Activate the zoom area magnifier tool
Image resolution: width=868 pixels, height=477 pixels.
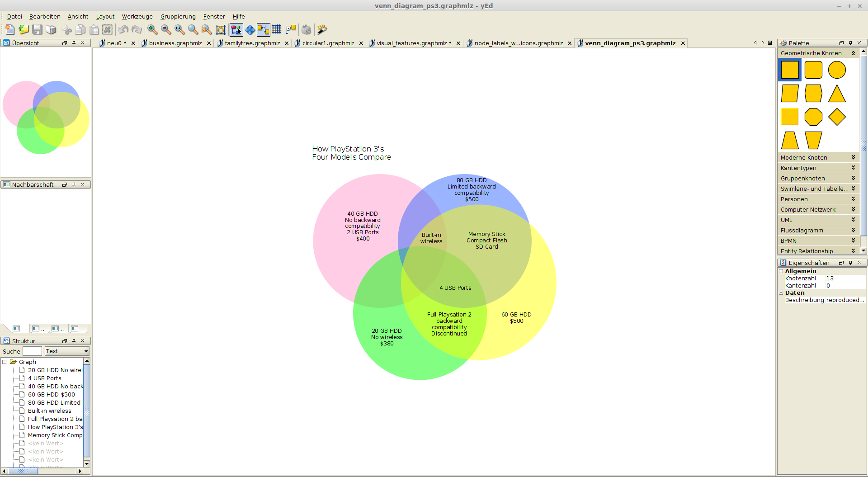(193, 30)
